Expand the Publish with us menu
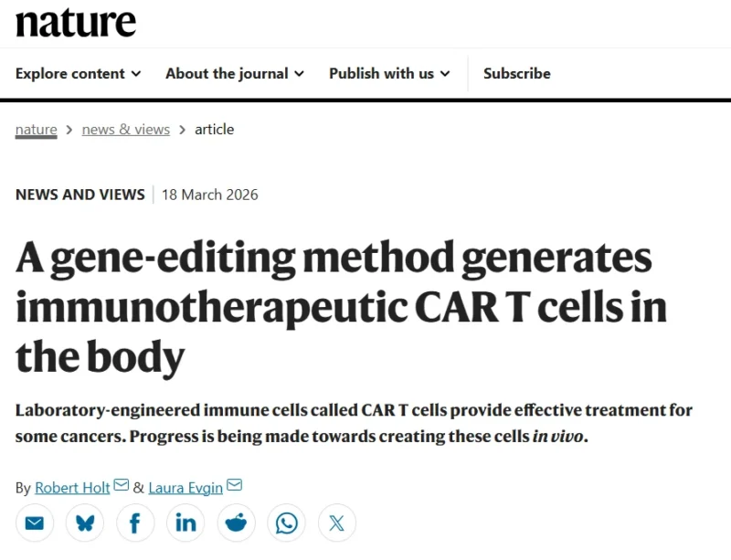Image resolution: width=731 pixels, height=560 pixels. tap(389, 74)
